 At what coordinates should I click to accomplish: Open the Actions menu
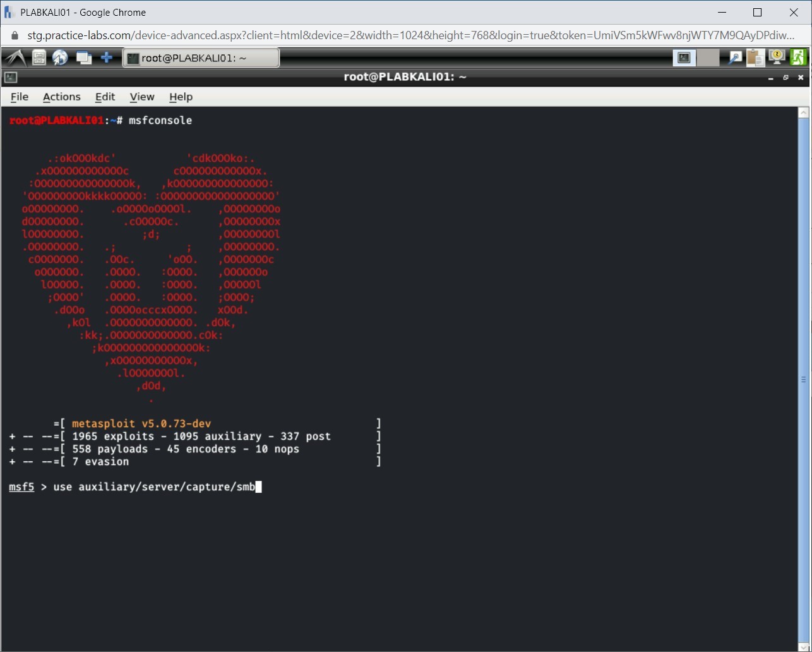(x=61, y=97)
